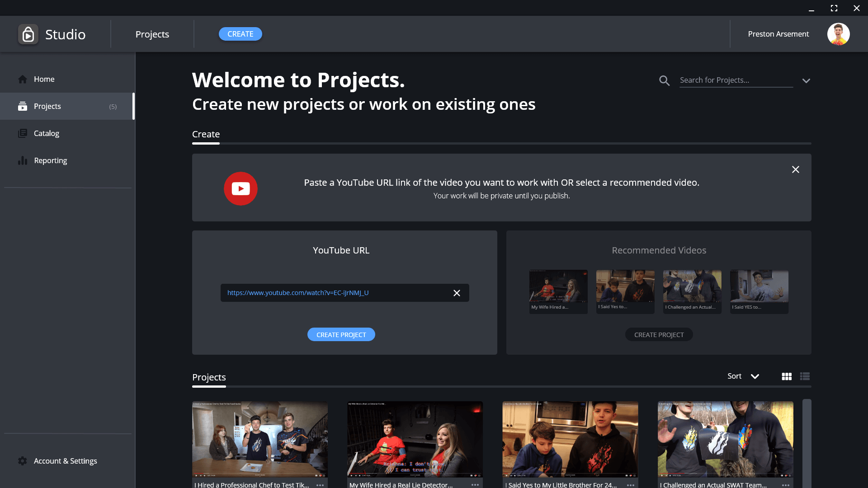Click CREATE PROJECT under the YouTube URL
This screenshot has height=488, width=868.
341,334
